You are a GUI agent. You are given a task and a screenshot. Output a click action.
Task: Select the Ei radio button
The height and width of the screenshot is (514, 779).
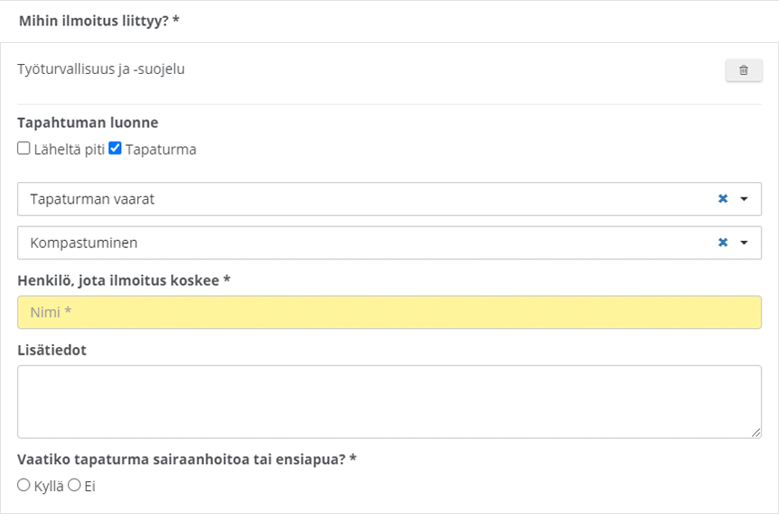click(x=74, y=485)
